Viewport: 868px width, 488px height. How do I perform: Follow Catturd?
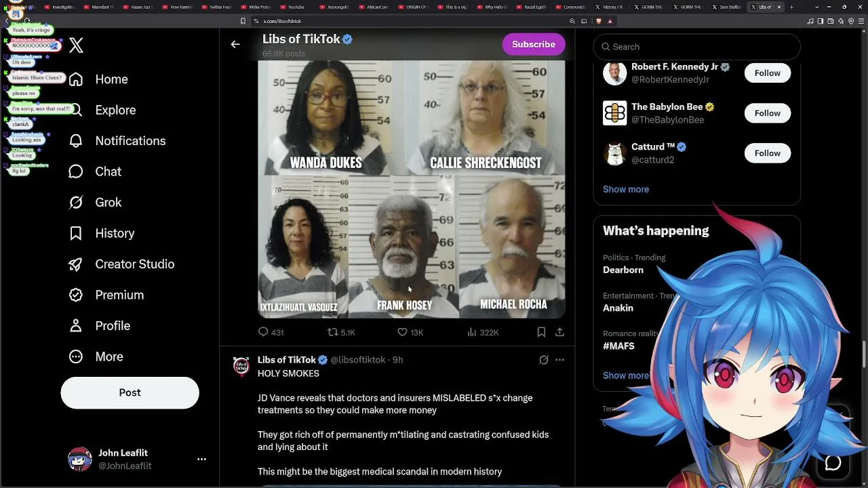[768, 153]
